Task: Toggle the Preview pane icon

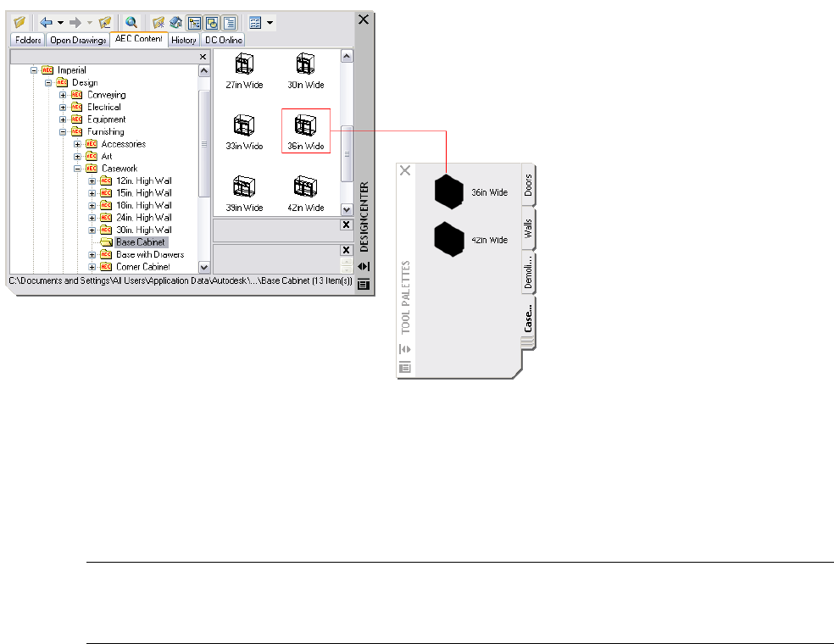Action: point(212,22)
